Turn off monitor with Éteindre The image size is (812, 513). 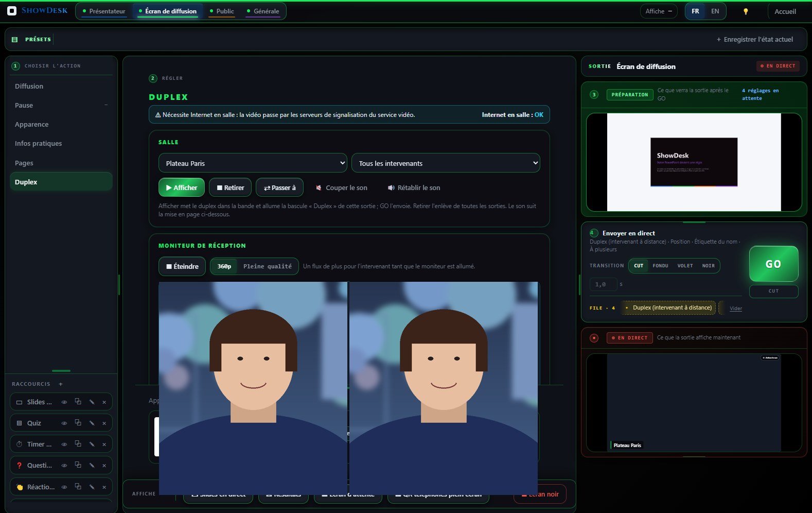pyautogui.click(x=182, y=266)
